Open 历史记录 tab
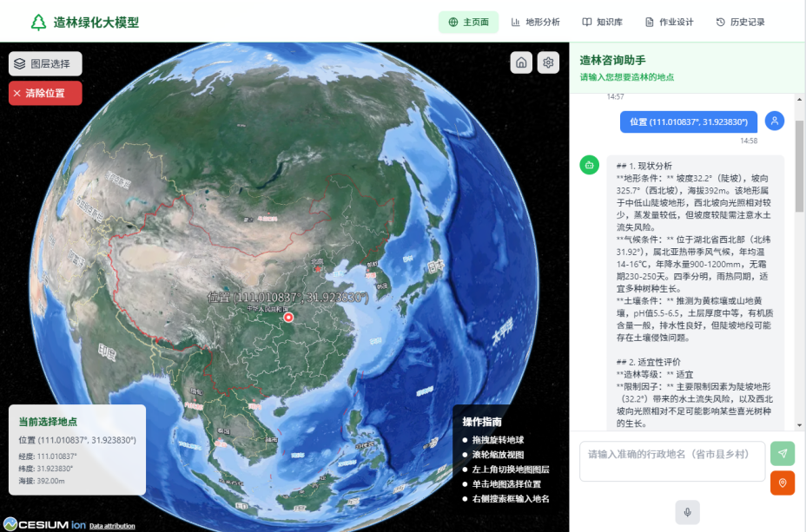Viewport: 806px width, 532px height. (740, 22)
